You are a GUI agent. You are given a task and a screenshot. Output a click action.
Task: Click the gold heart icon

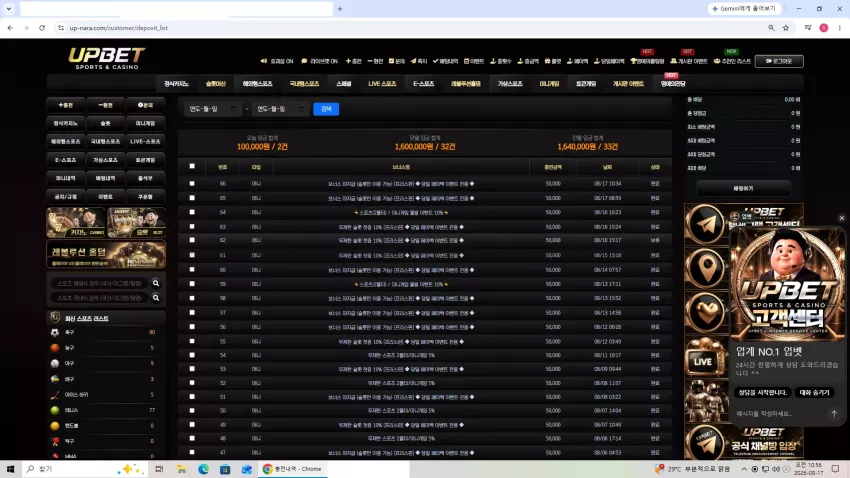(706, 312)
